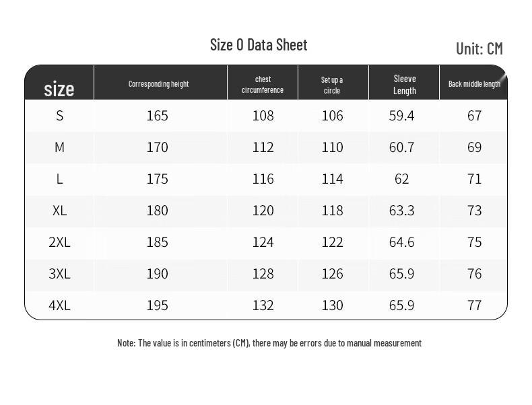Click the "Size 0 Data Sheet" title
Screen dimensions: 532x405
coord(259,45)
